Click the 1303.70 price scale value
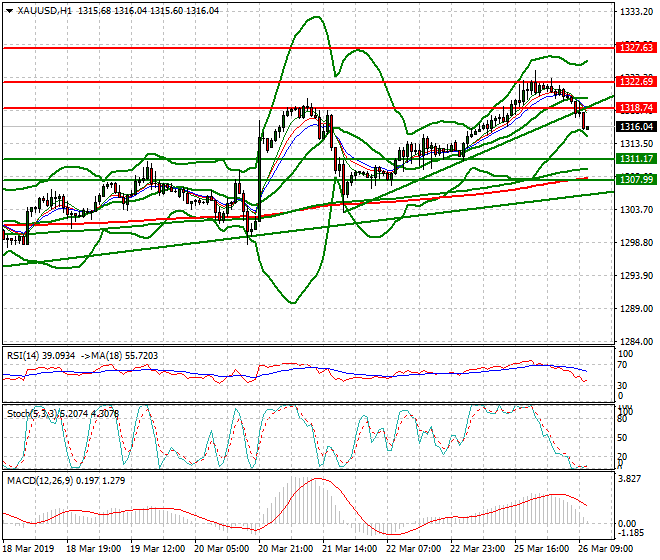The image size is (660, 560). pos(636,209)
